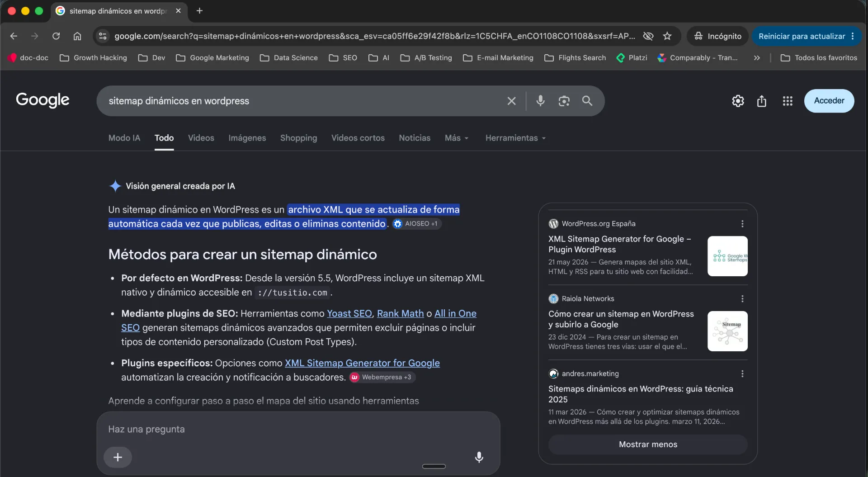This screenshot has height=477, width=868.
Task: Click the Incógnito indicator
Action: (x=717, y=36)
